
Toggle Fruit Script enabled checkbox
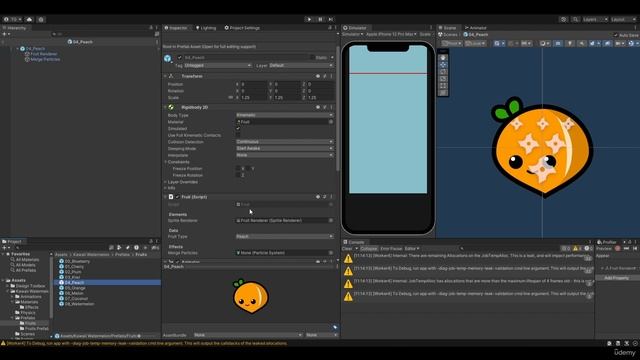coord(178,197)
